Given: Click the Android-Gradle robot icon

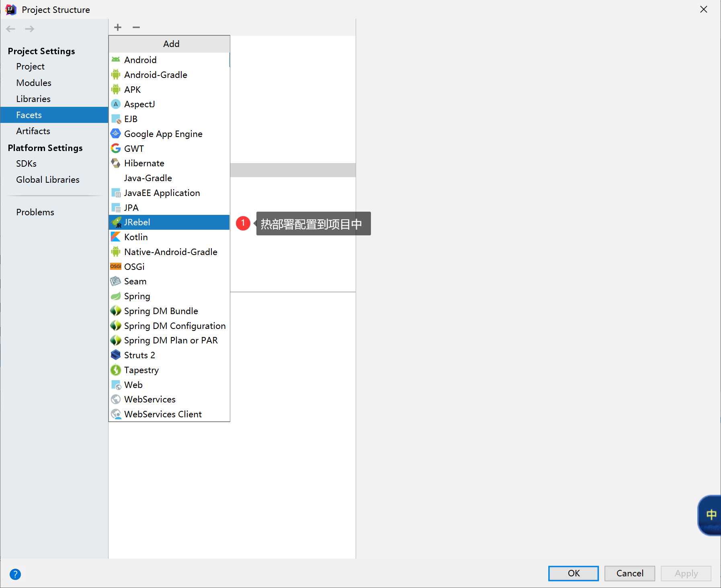Looking at the screenshot, I should pyautogui.click(x=116, y=75).
